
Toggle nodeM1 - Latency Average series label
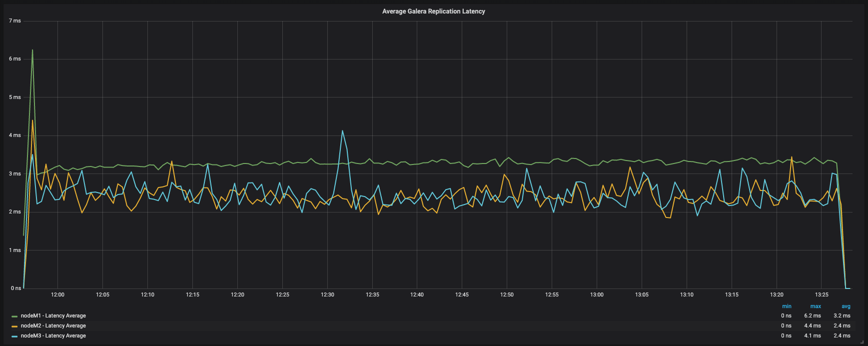coord(53,316)
